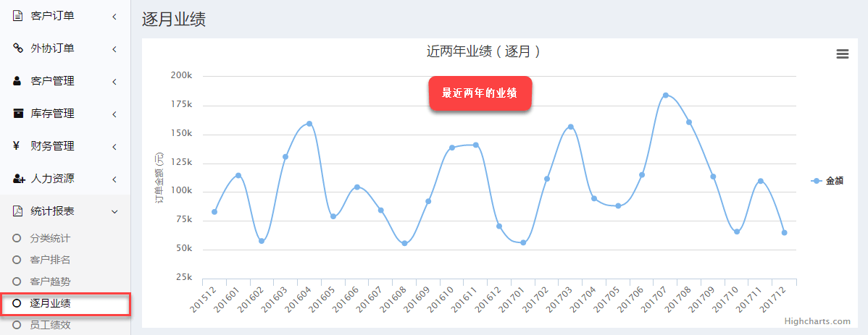The image size is (868, 335).
Task: Click the 201604 data point on the line
Action: [309, 123]
